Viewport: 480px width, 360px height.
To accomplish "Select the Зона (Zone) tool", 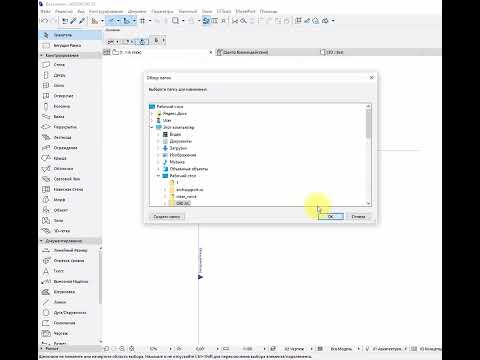I will (70, 220).
